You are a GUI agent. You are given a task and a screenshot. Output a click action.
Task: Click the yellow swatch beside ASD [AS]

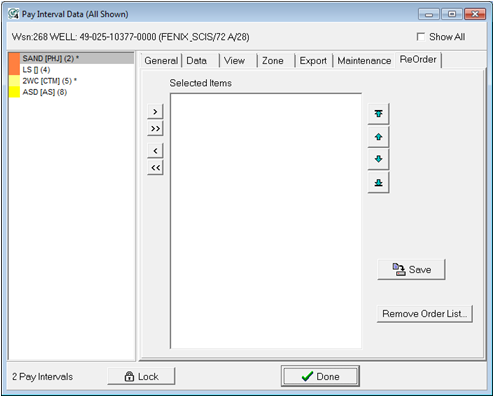point(14,92)
